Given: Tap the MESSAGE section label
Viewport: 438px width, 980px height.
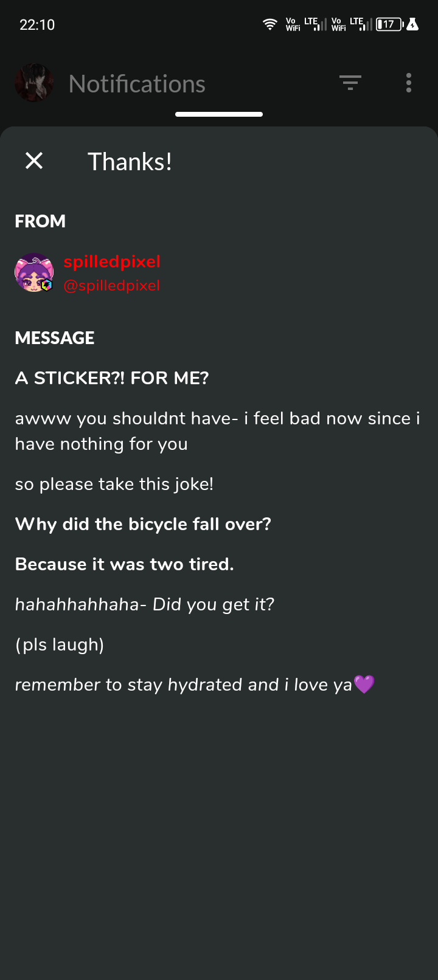Looking at the screenshot, I should coord(55,338).
